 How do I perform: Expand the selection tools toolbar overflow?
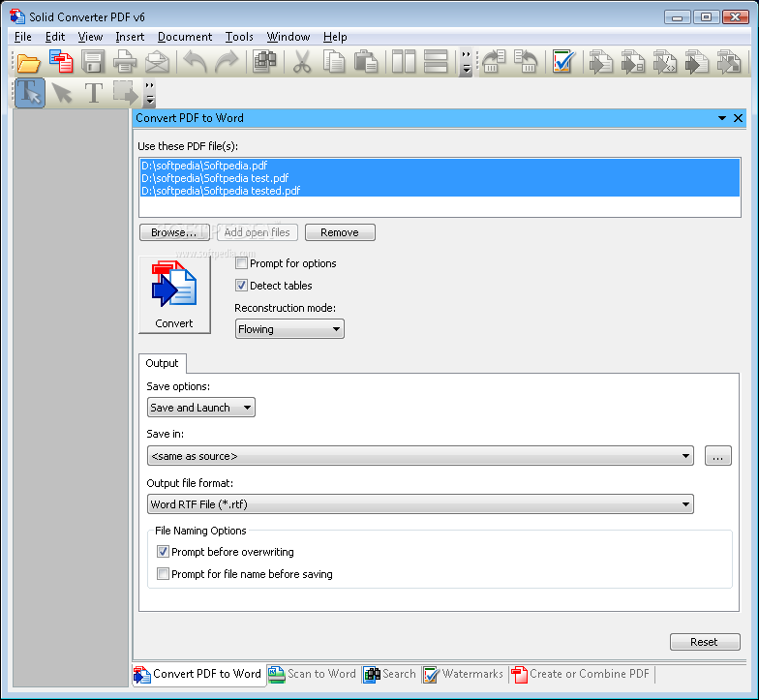[x=149, y=93]
